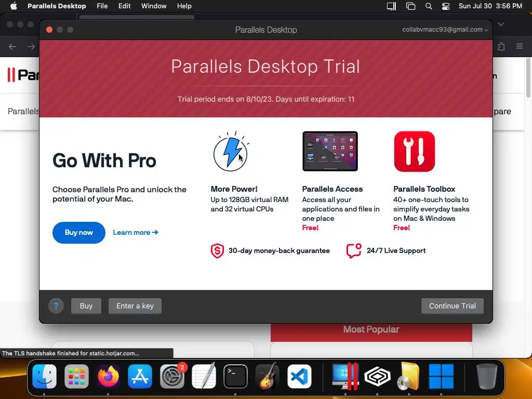The width and height of the screenshot is (532, 399).
Task: Click the white layered cube Dock icon
Action: [x=377, y=376]
